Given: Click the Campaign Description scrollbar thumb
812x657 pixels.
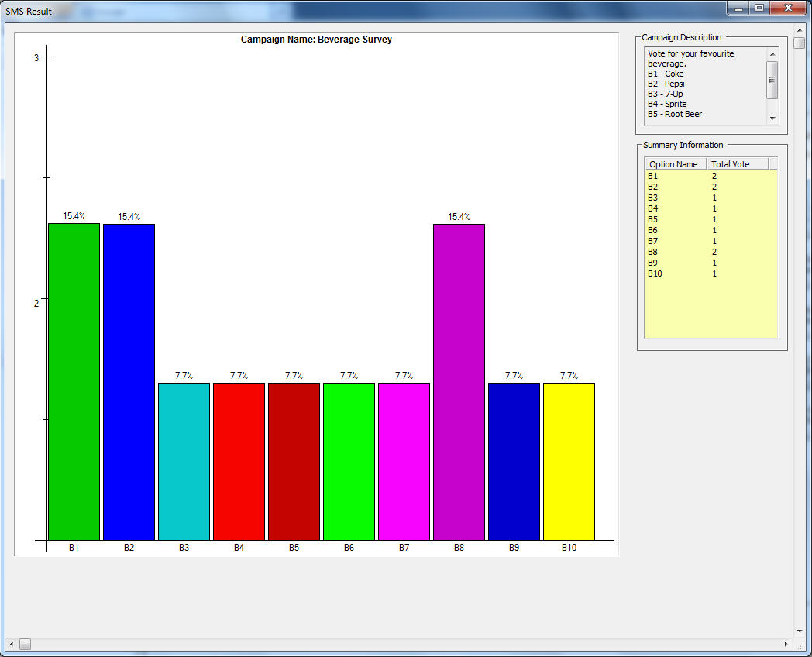Looking at the screenshot, I should pos(772,80).
